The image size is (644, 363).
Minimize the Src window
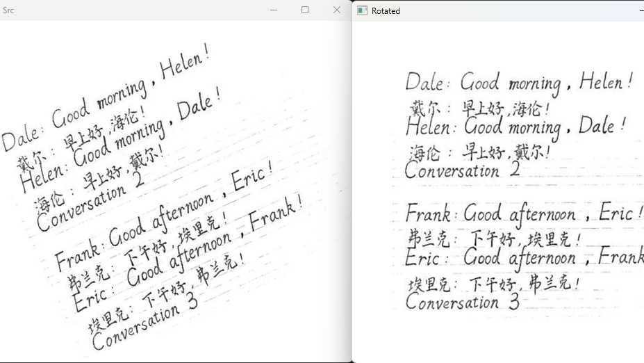point(274,10)
